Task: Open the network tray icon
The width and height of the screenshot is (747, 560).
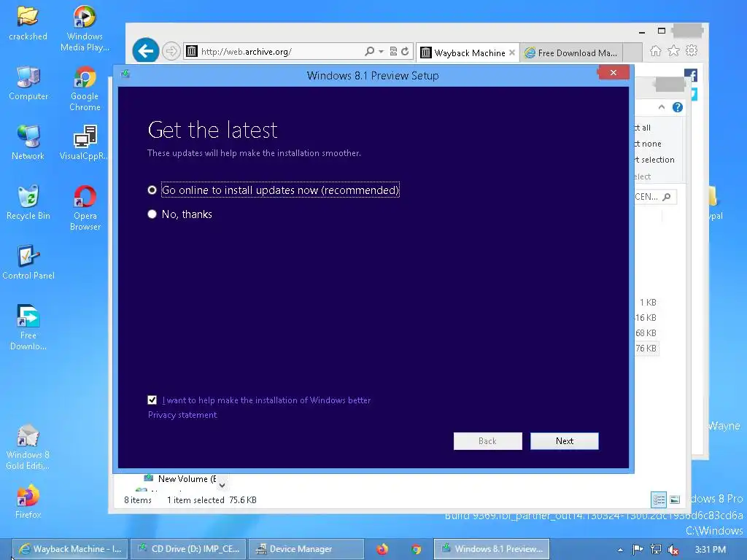Action: pyautogui.click(x=656, y=550)
